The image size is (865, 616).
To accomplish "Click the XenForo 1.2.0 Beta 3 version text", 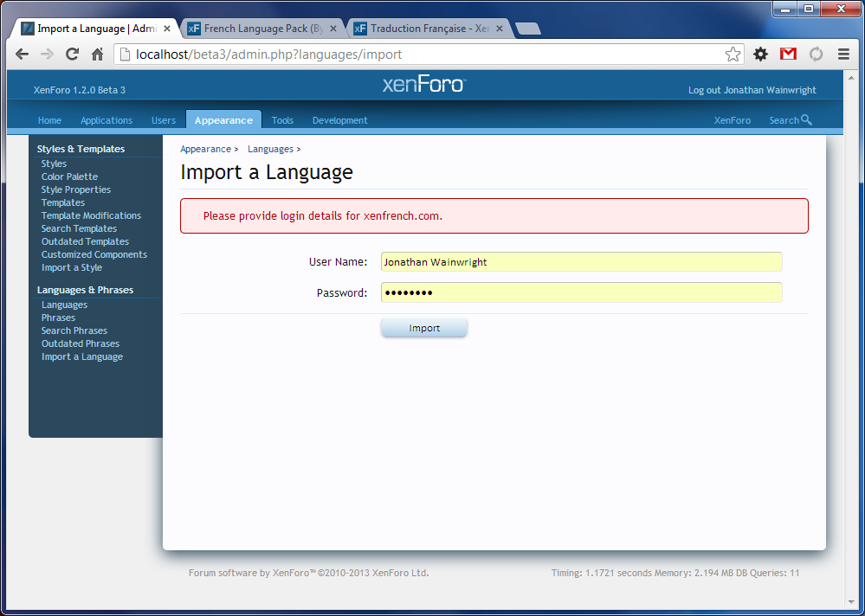I will click(80, 90).
